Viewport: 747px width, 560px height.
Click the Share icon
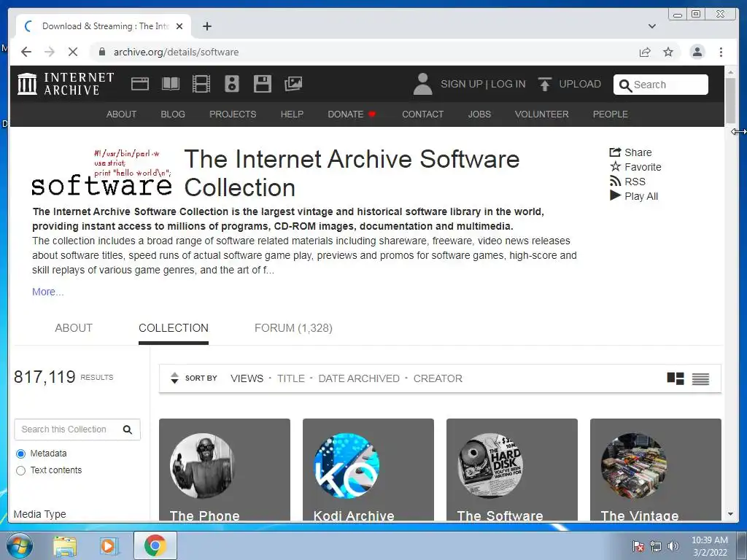615,152
